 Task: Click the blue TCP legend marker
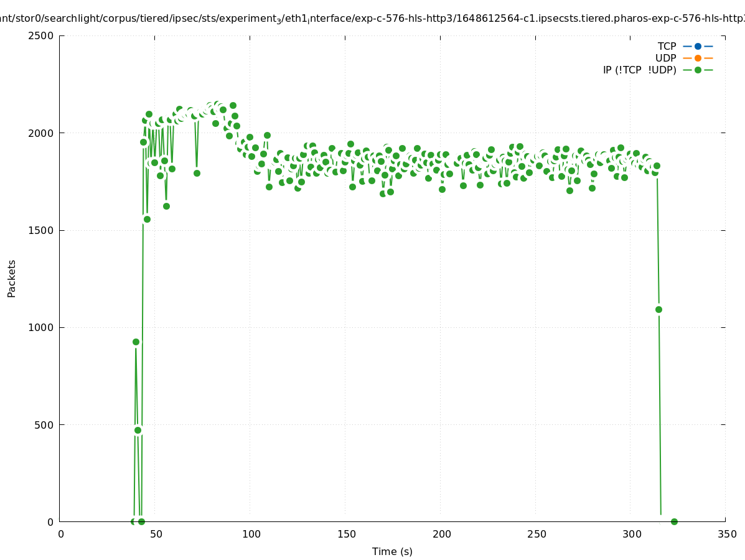(x=698, y=46)
